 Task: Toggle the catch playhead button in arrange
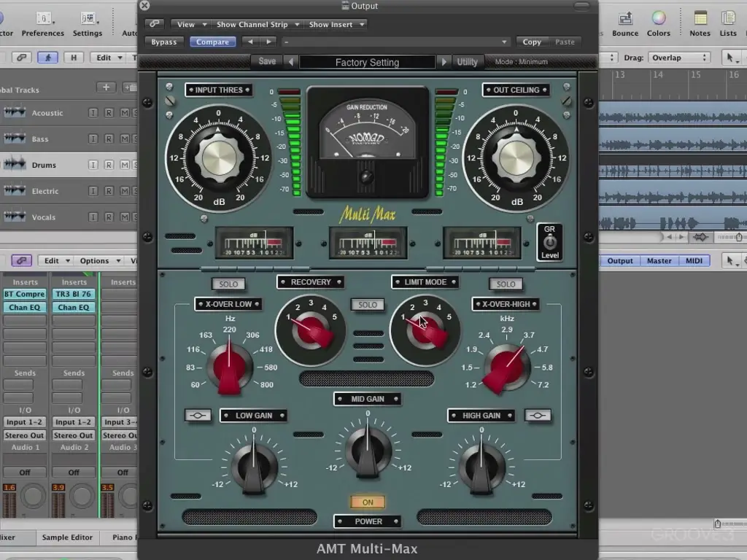(x=47, y=58)
